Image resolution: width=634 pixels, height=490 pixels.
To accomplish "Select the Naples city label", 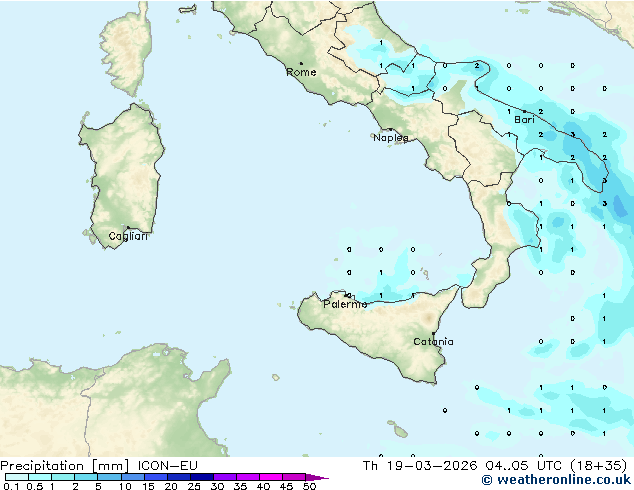I will [391, 138].
